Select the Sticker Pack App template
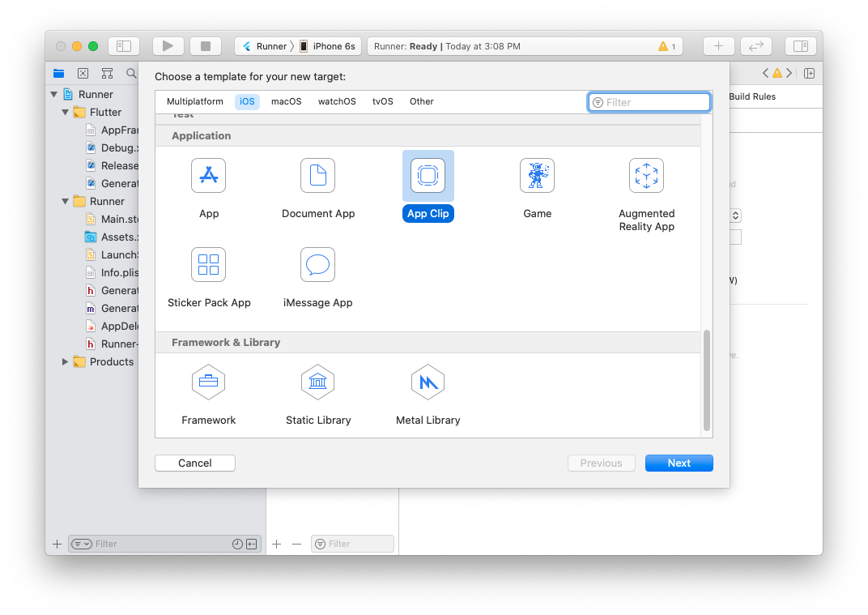Screen dimensions: 868x615 point(208,265)
